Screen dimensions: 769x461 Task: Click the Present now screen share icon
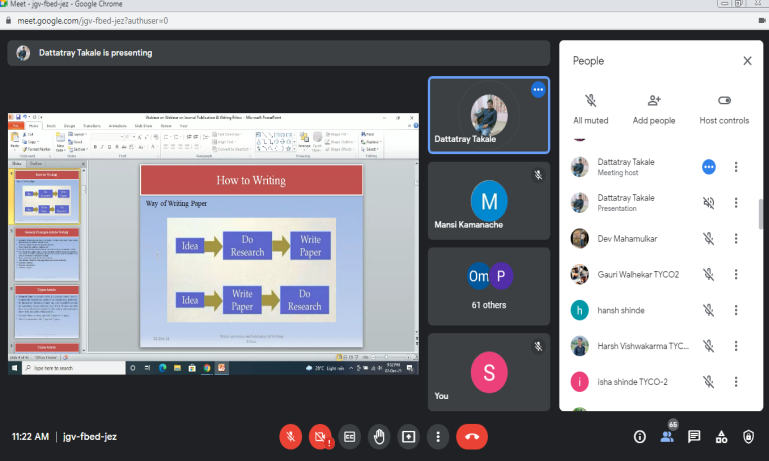point(408,436)
